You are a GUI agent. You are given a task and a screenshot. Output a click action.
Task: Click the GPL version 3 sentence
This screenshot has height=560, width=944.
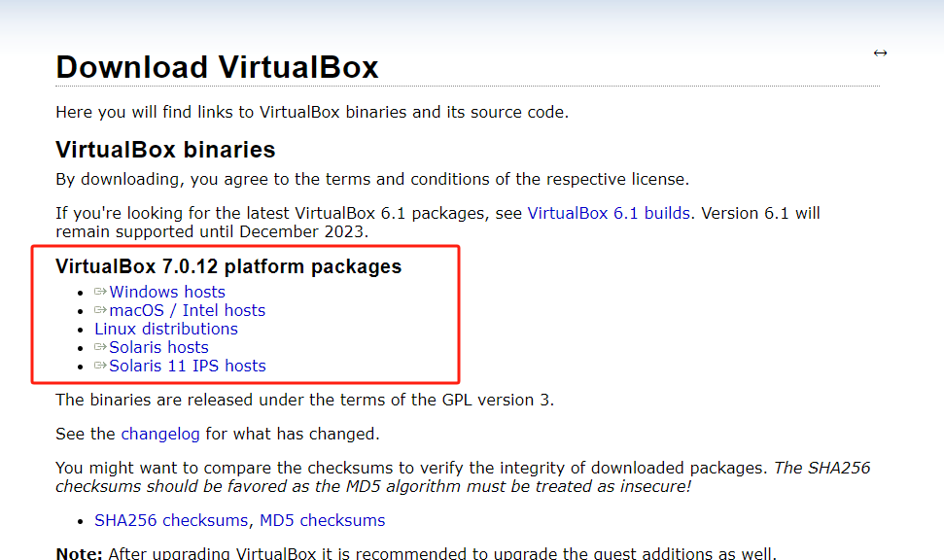[x=304, y=401]
